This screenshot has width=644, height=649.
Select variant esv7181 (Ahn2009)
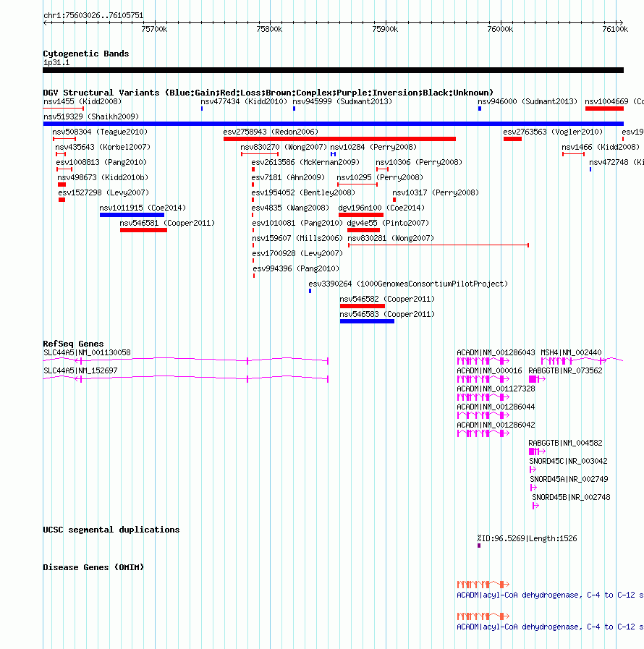point(288,177)
